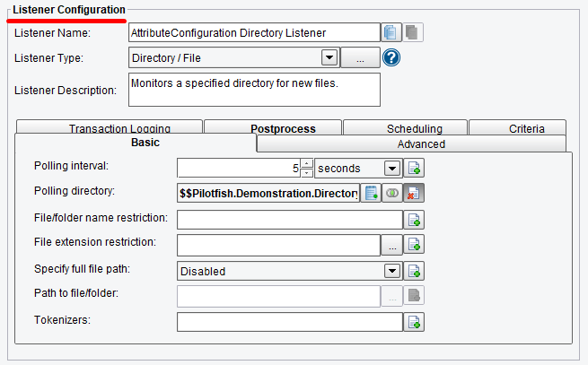Increase the Polling interval with up arrow
Viewport: 588px width, 365px height.
point(306,163)
